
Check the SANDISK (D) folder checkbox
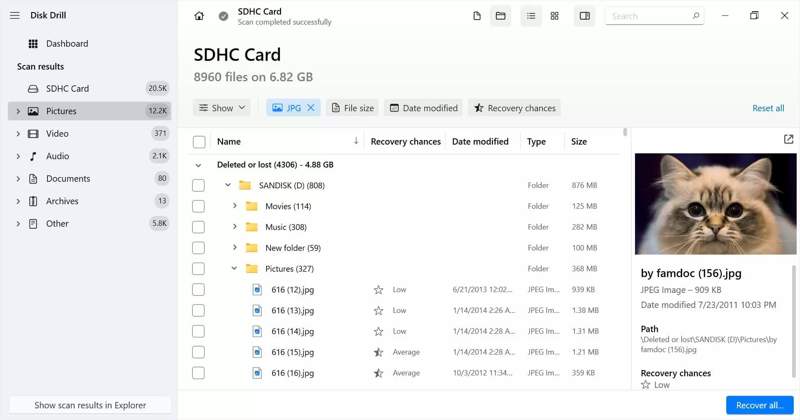(x=198, y=185)
